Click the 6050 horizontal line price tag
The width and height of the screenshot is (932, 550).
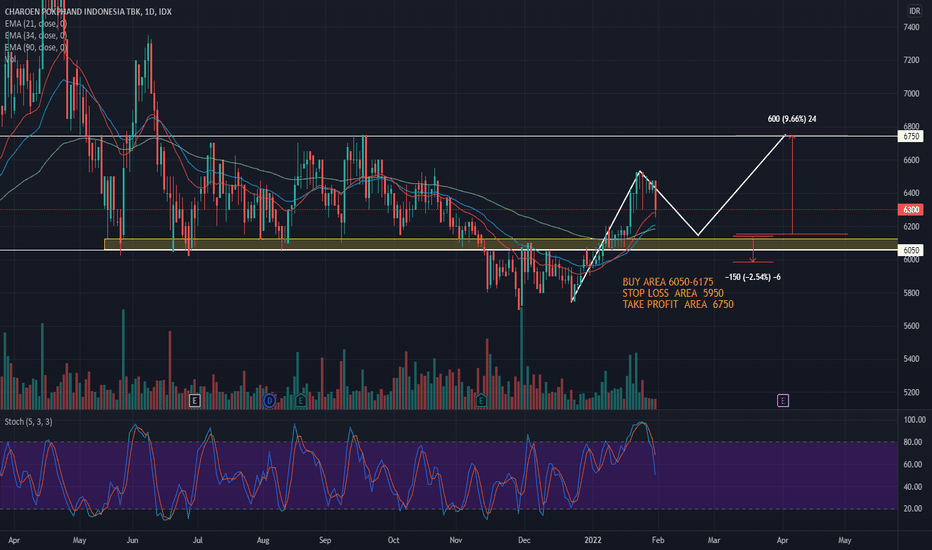click(911, 250)
